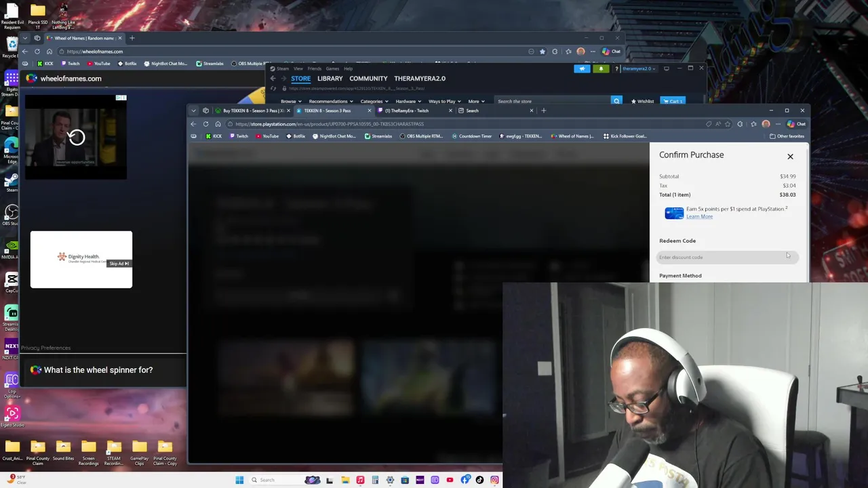This screenshot has width=868, height=488.
Task: Expand Steam Categories dropdown
Action: [374, 102]
